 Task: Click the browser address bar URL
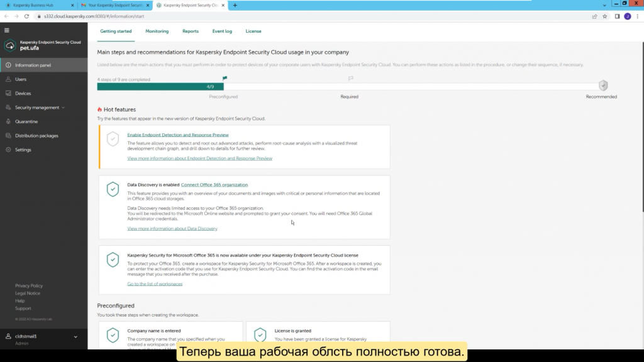click(x=94, y=16)
